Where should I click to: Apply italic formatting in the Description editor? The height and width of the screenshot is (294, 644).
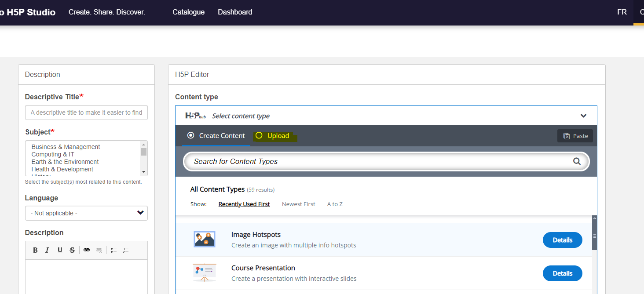[x=47, y=250]
